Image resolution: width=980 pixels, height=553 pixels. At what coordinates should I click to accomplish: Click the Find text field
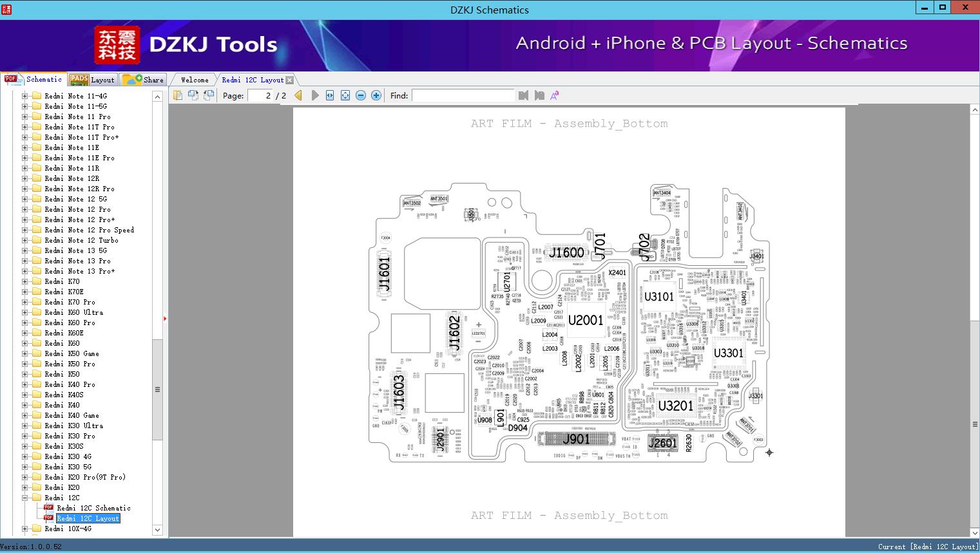[463, 95]
